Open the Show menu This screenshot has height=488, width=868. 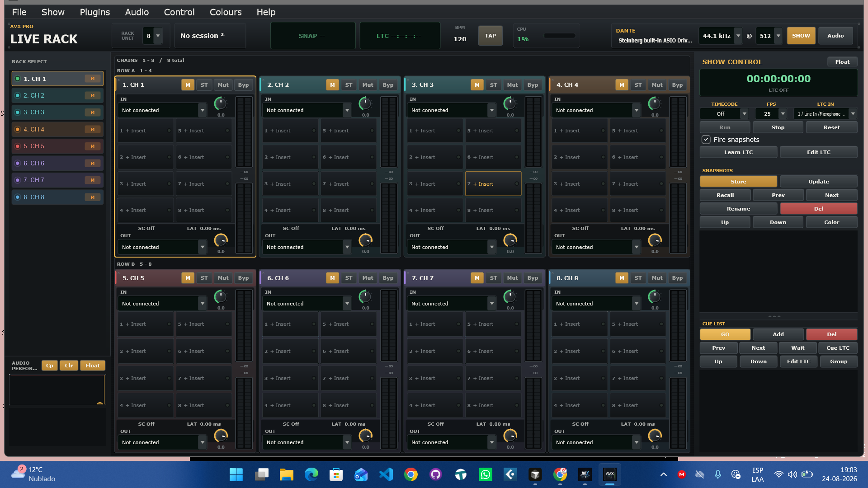point(53,12)
